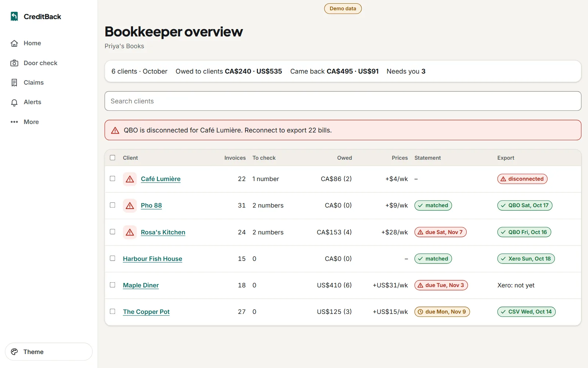Open the Café Lumière client link

point(161,179)
